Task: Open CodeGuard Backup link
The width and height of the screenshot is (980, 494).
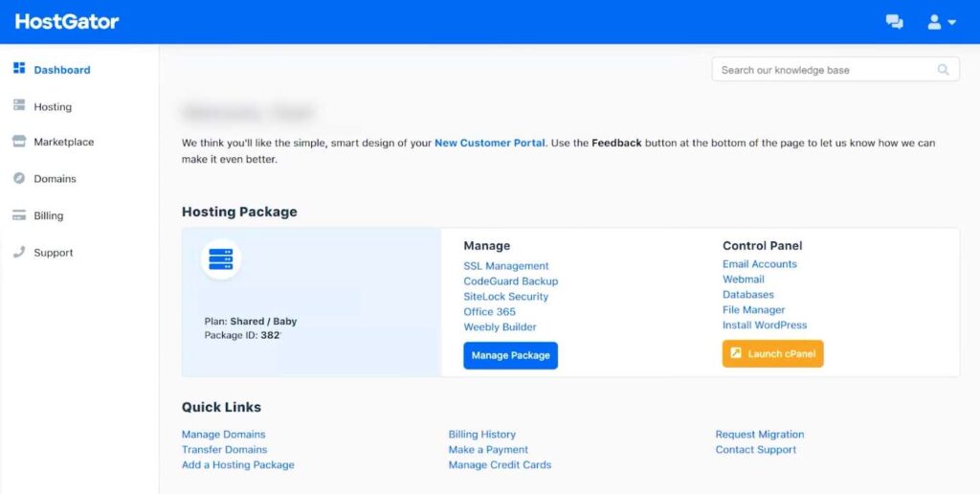Action: (x=511, y=281)
